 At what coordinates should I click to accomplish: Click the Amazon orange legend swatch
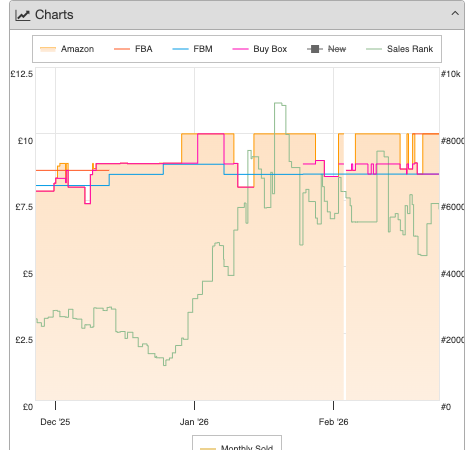pyautogui.click(x=48, y=49)
